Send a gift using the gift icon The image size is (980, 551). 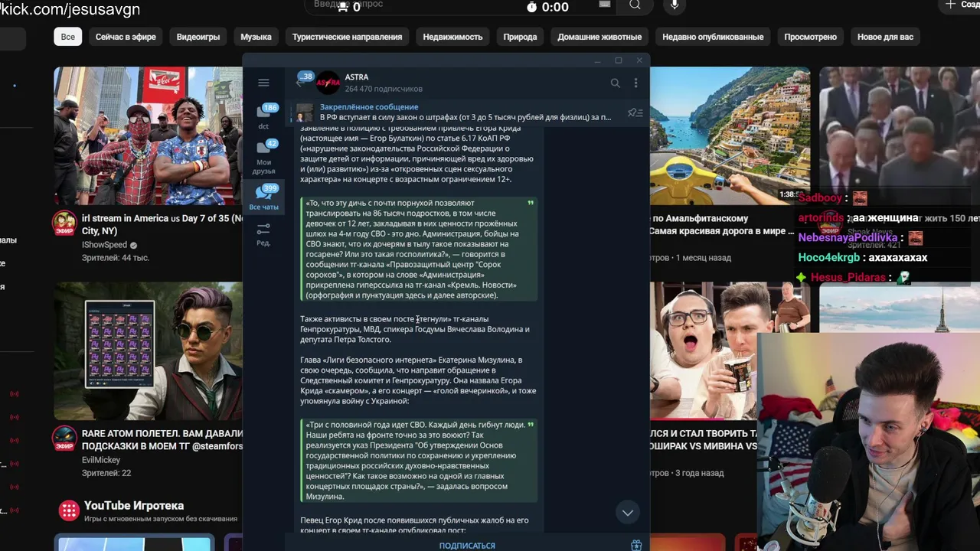635,546
